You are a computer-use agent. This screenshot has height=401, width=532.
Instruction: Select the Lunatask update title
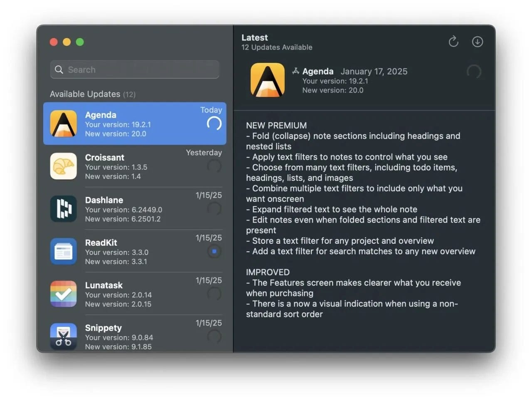coord(104,285)
